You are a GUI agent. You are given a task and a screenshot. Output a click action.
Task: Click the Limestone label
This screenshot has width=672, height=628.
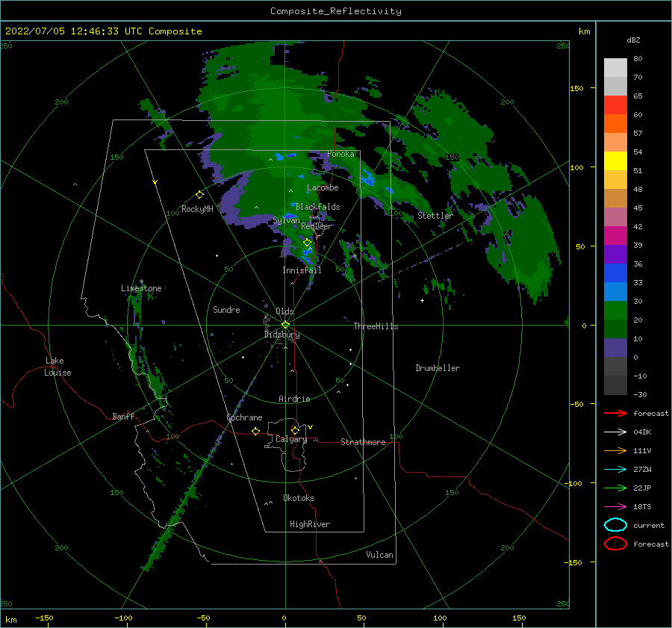(x=141, y=288)
